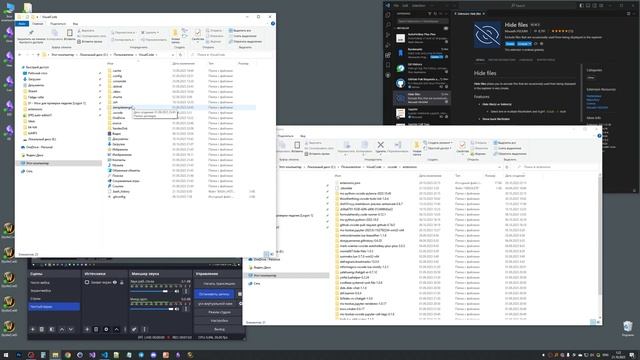This screenshot has width=640, height=360.
Task: Click the Disable button for Hide files extension
Action: click(510, 44)
